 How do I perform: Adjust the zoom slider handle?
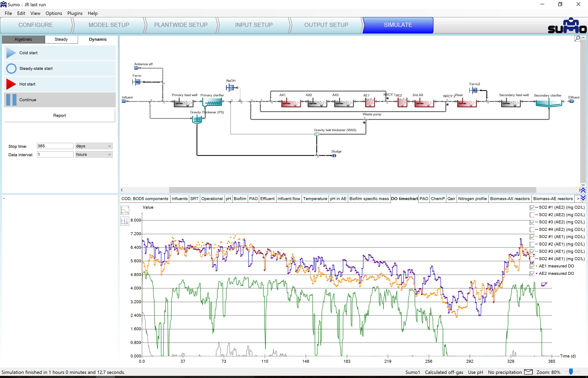pyautogui.click(x=571, y=372)
